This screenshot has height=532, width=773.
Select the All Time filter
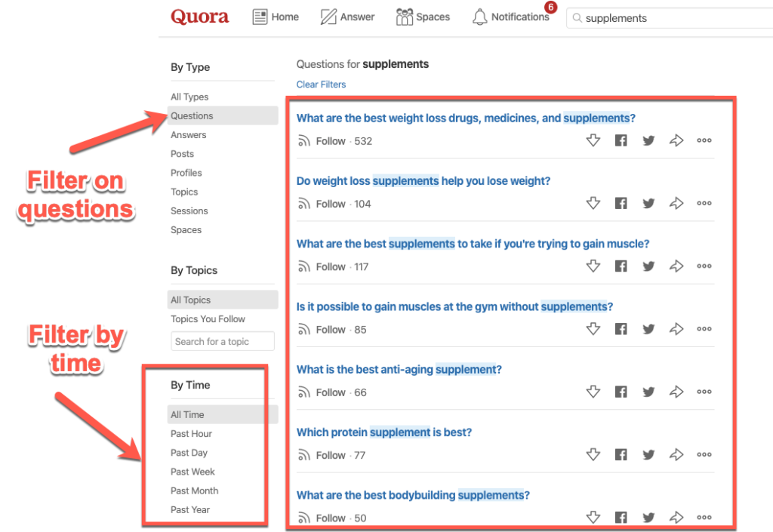pyautogui.click(x=223, y=415)
